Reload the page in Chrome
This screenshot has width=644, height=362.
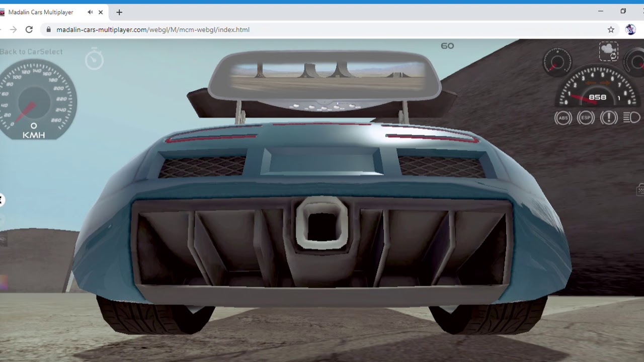click(x=29, y=30)
